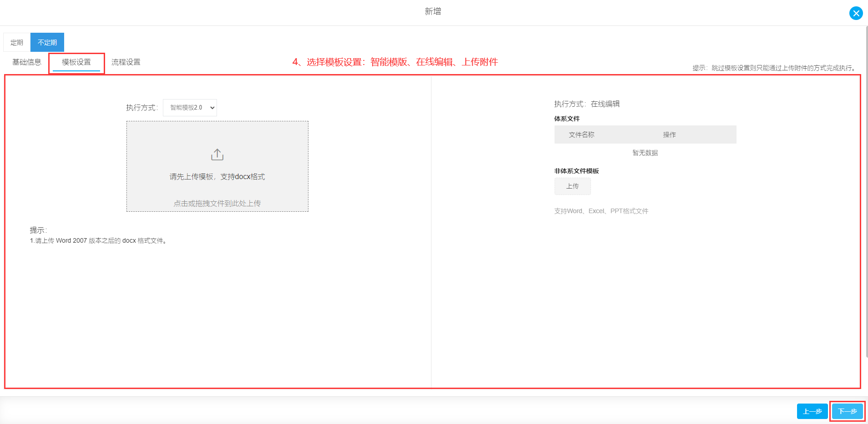Click the 暂无数据 empty table message
Image resolution: width=868 pixels, height=424 pixels.
pyautogui.click(x=645, y=153)
